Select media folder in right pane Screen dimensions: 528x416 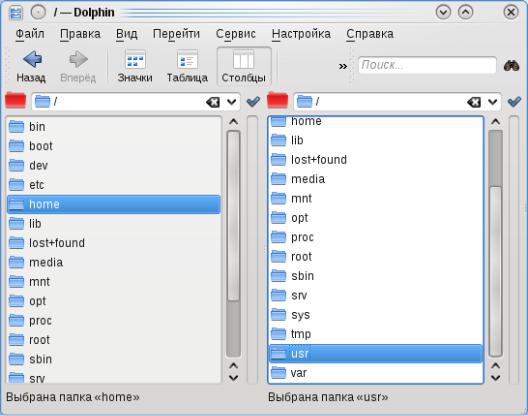376,179
